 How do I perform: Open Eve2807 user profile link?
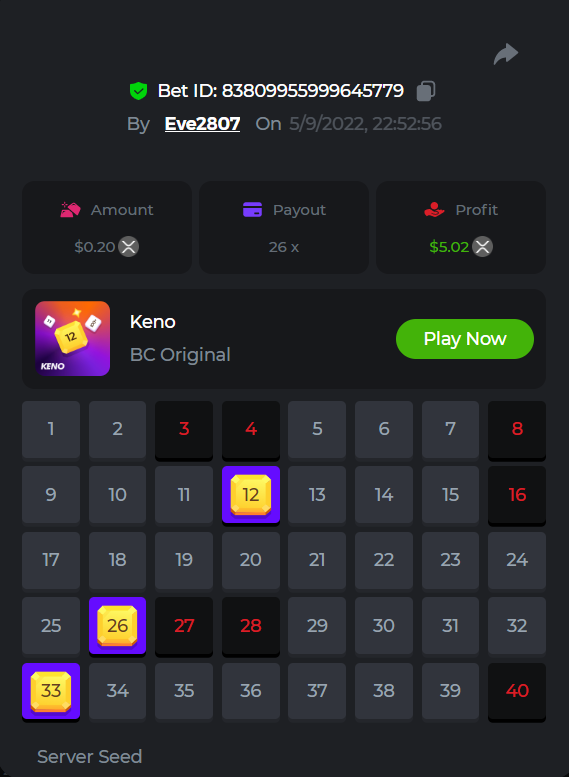pos(202,124)
